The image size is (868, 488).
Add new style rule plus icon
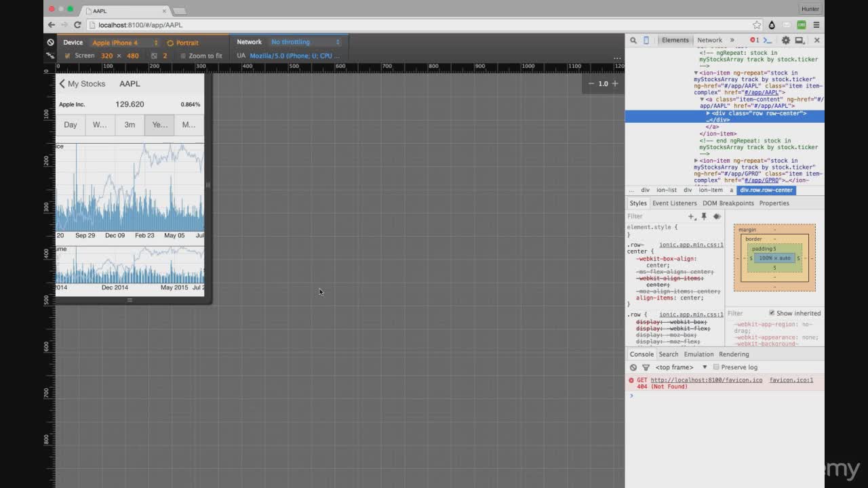(691, 216)
